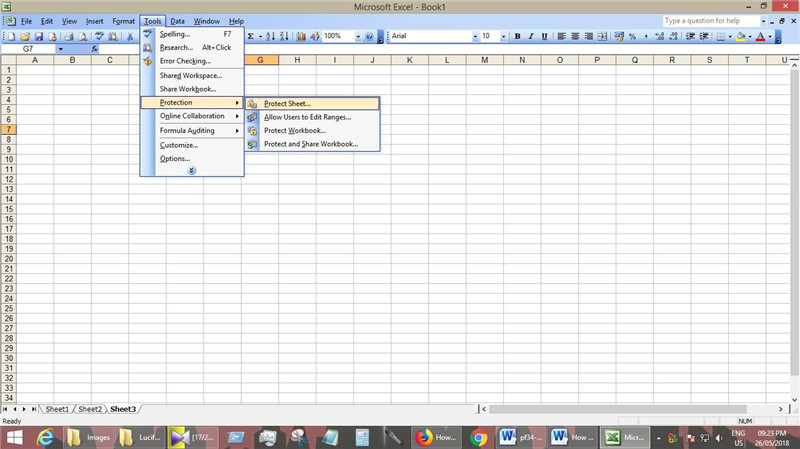Viewport: 800px width, 449px height.
Task: Select Protect Sheet from submenu
Action: click(312, 103)
